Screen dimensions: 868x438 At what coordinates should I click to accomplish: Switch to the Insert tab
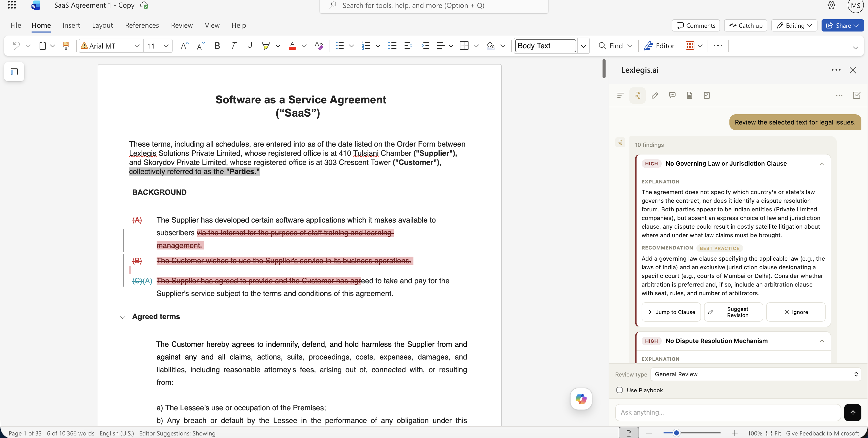pyautogui.click(x=71, y=25)
